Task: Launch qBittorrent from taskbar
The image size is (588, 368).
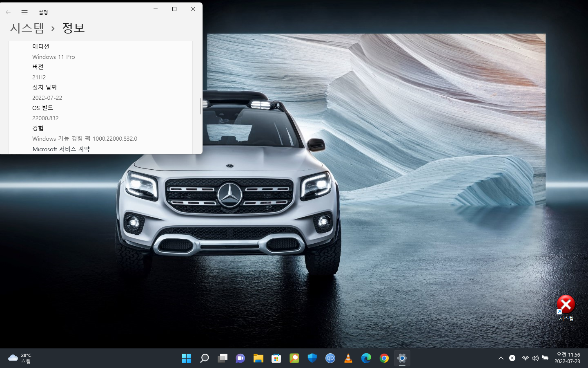Action: tap(330, 358)
